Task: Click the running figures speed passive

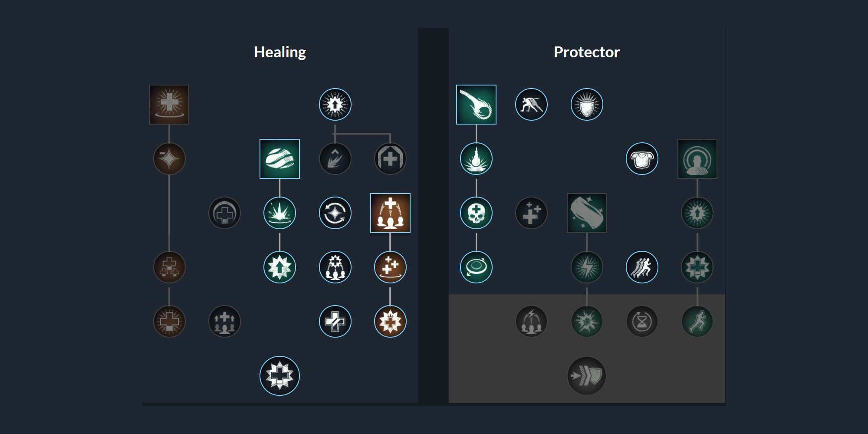Action: (642, 267)
